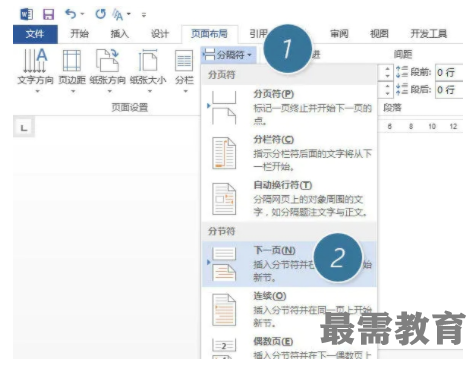Screen dimensions: 472x368
Task: Click the text formatting A icon in quick access
Action: 118,14
